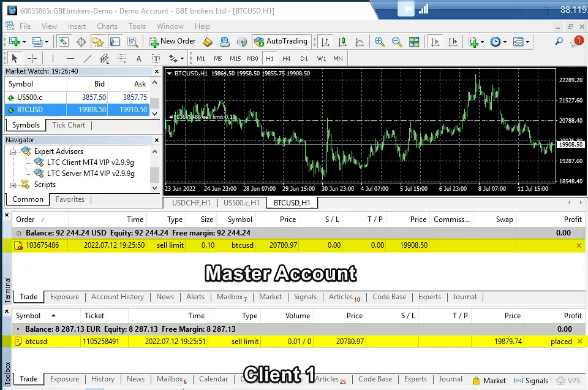This screenshot has width=588, height=390.
Task: Select the Trendline tool
Action: tap(88, 58)
